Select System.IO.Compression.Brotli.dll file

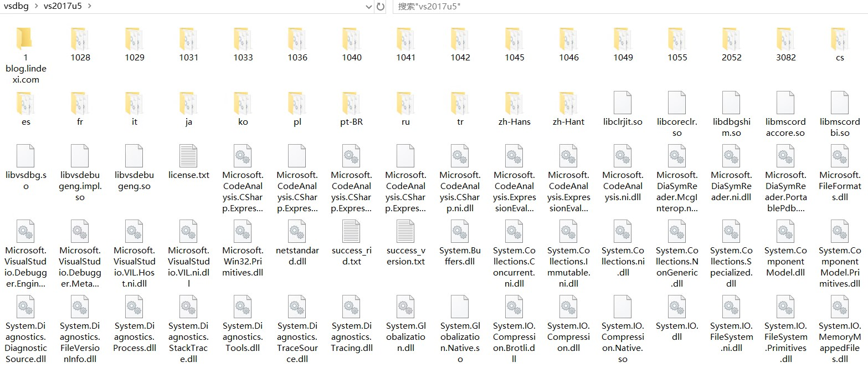(x=515, y=329)
